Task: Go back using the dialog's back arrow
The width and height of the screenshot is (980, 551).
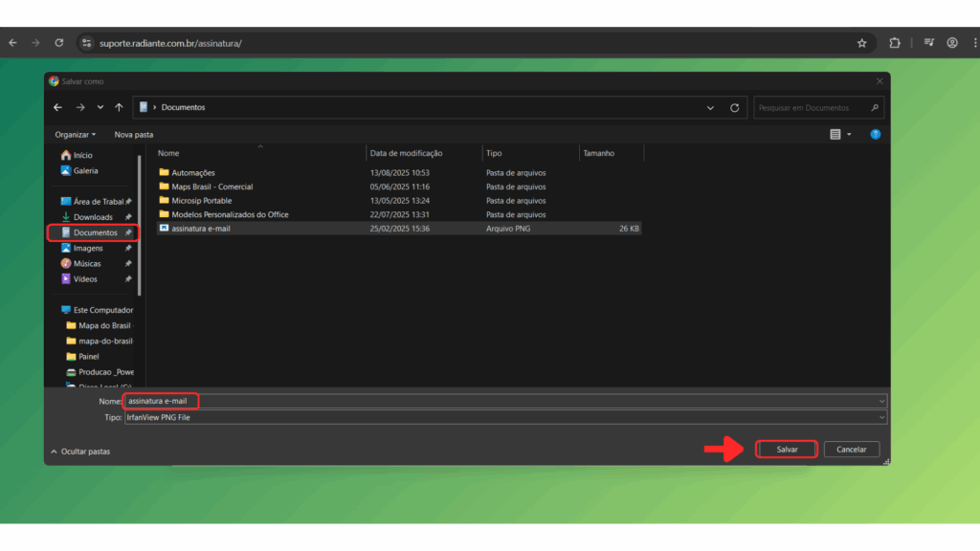Action: tap(58, 107)
